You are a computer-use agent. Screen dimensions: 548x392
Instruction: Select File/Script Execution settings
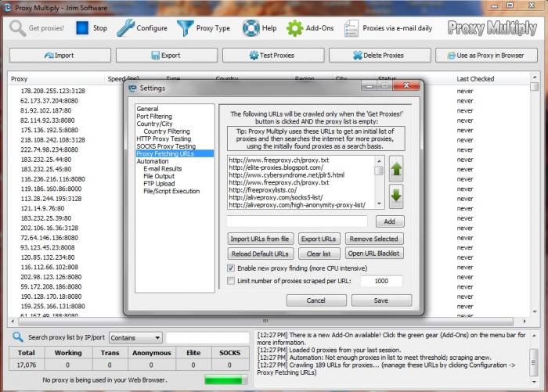[171, 191]
